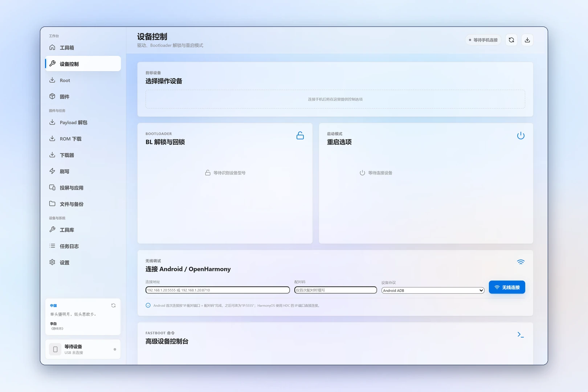This screenshot has width=588, height=392.
Task: Open 工具箱 in the sidebar
Action: click(x=83, y=48)
